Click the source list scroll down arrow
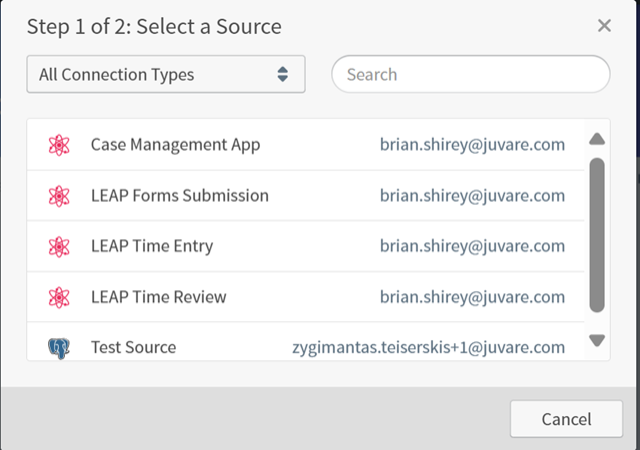The height and width of the screenshot is (450, 640). [x=597, y=340]
